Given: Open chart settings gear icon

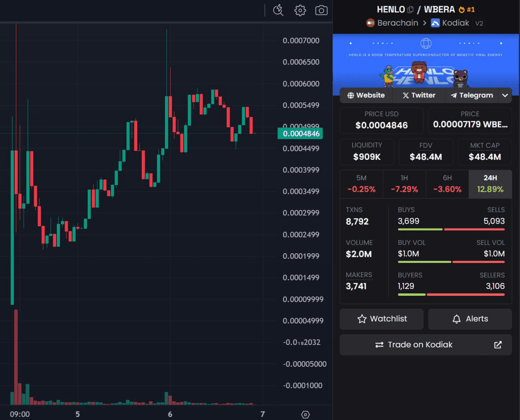Looking at the screenshot, I should click(x=300, y=10).
